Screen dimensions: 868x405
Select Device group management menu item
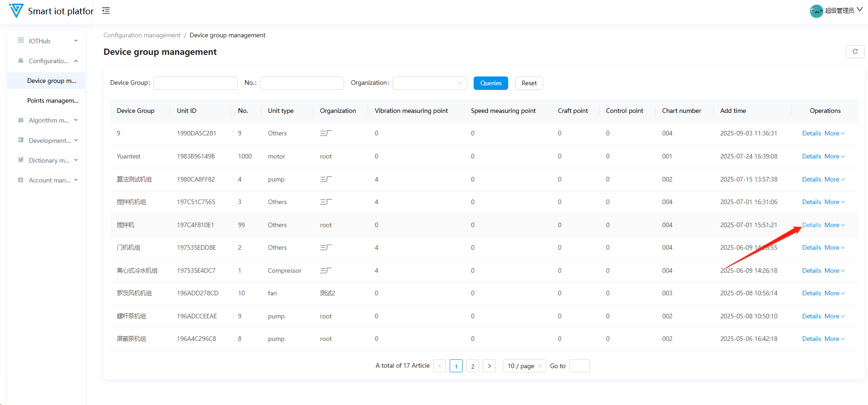[x=52, y=81]
